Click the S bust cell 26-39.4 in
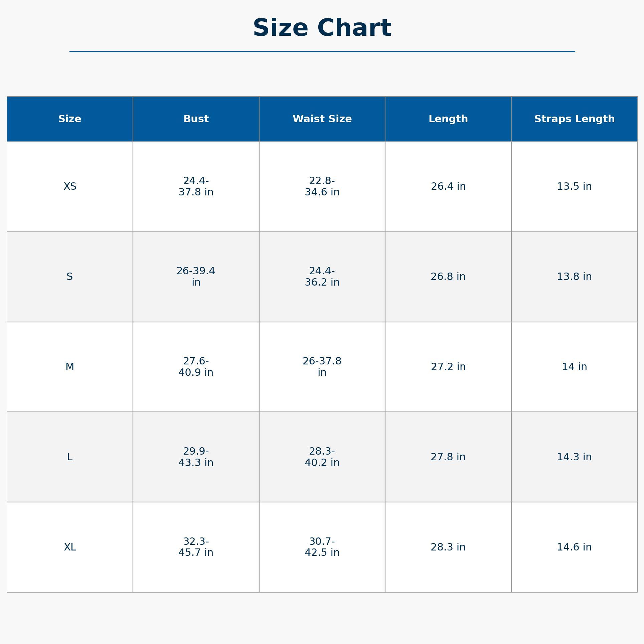Viewport: 644px width, 644px height. point(196,277)
